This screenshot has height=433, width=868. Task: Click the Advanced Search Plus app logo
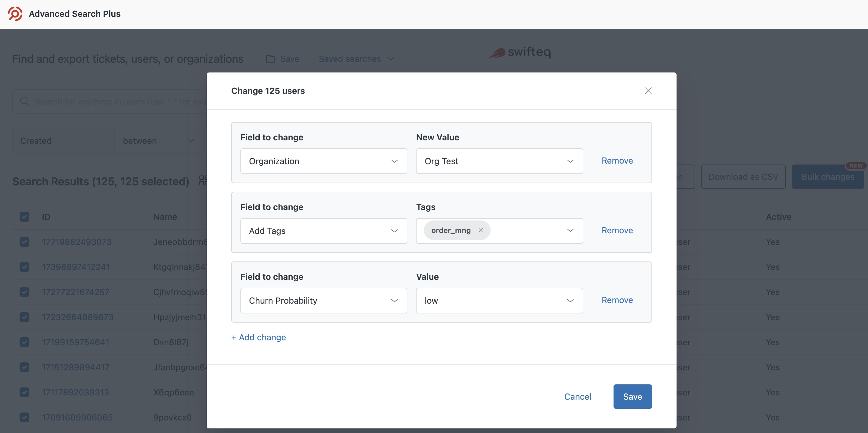14,14
